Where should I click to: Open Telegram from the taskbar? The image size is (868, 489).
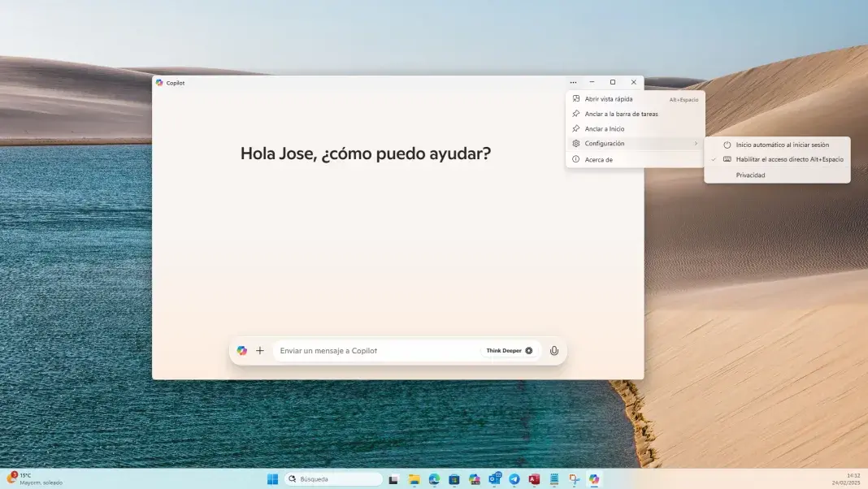[514, 479]
